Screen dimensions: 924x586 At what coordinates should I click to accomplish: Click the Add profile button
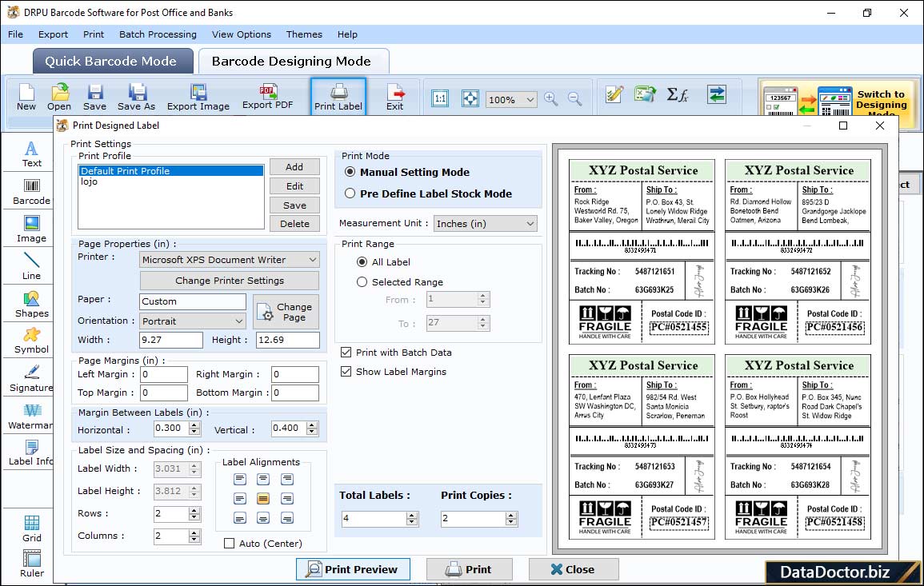tap(294, 167)
